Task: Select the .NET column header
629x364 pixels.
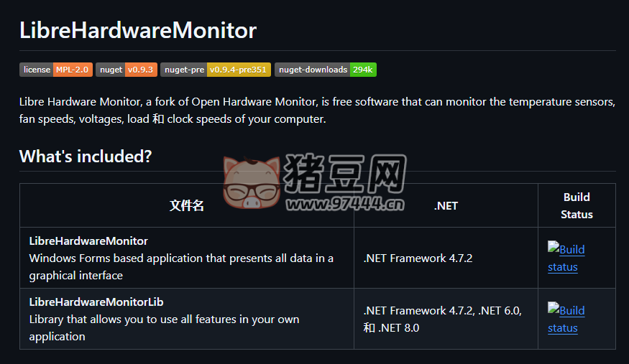Action: [x=446, y=206]
